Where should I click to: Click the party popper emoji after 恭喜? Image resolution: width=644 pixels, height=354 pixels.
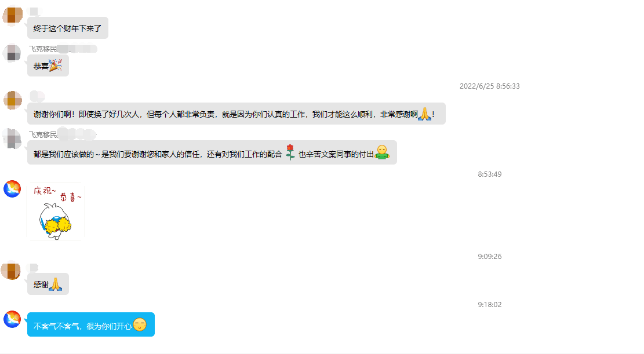pyautogui.click(x=56, y=65)
